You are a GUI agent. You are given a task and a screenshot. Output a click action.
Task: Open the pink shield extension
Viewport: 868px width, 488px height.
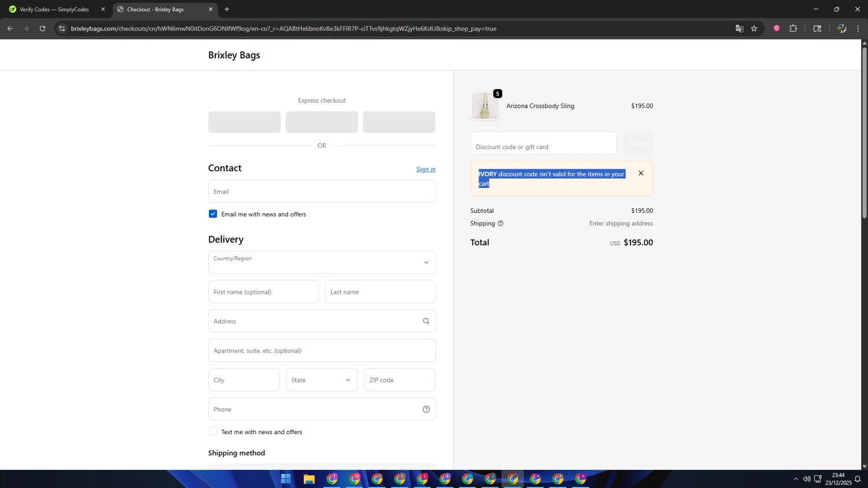click(777, 28)
